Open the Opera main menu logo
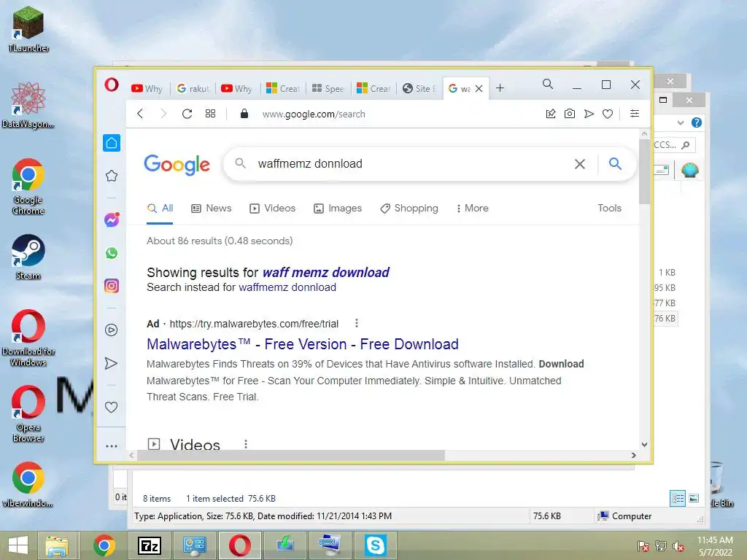The image size is (747, 560). click(x=112, y=85)
